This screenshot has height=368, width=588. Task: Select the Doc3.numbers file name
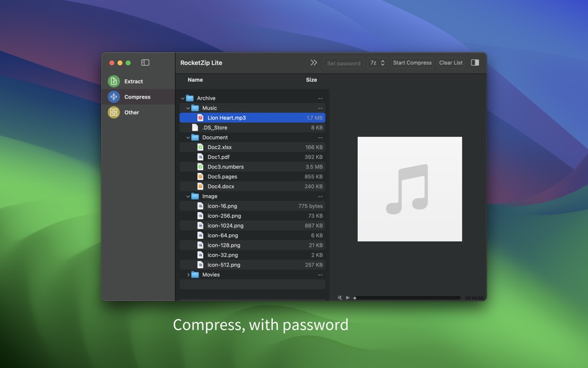click(x=225, y=167)
